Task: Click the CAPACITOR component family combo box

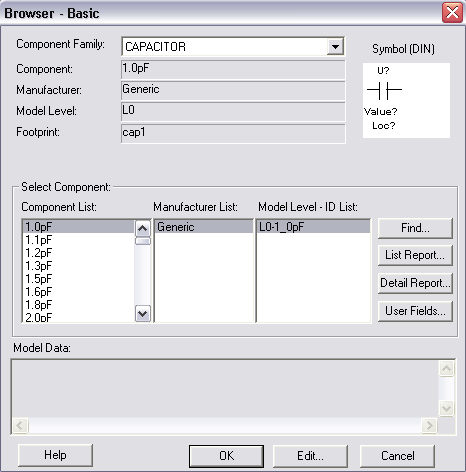Action: [233, 46]
